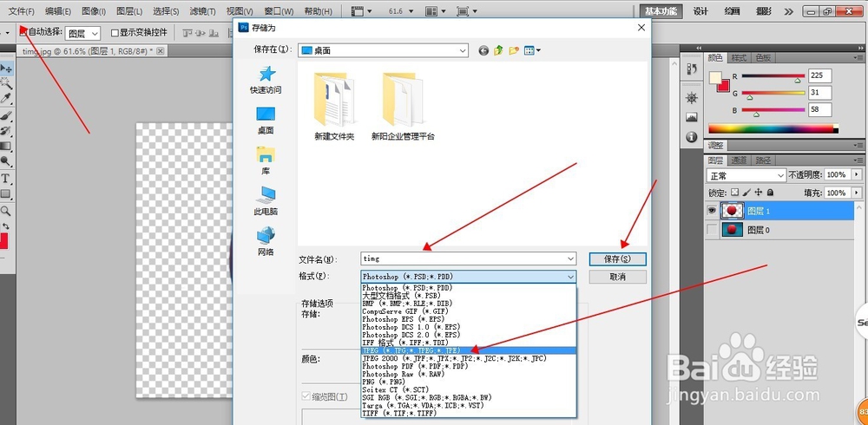Hide layer 图层 1 eye icon
Image resolution: width=868 pixels, height=425 pixels.
(x=712, y=211)
